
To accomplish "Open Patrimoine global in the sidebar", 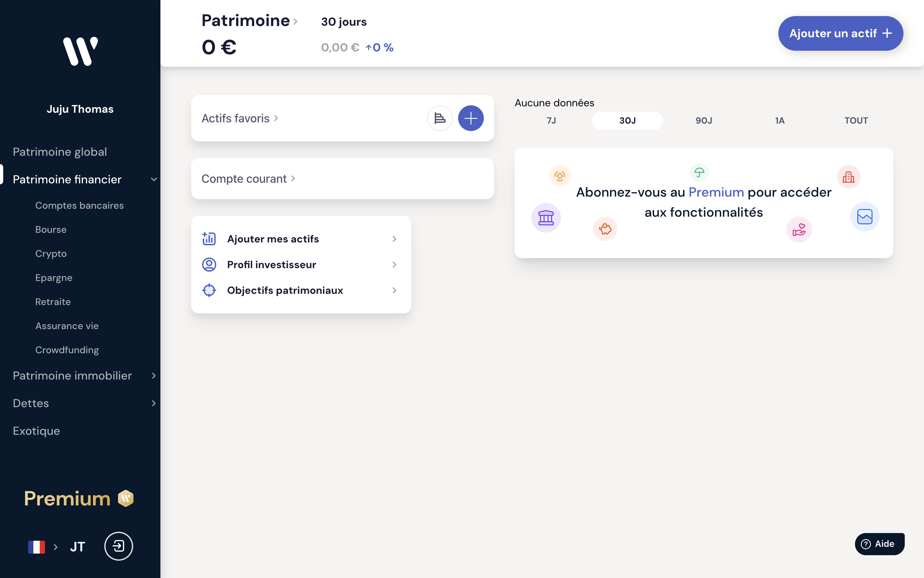I will (x=60, y=152).
